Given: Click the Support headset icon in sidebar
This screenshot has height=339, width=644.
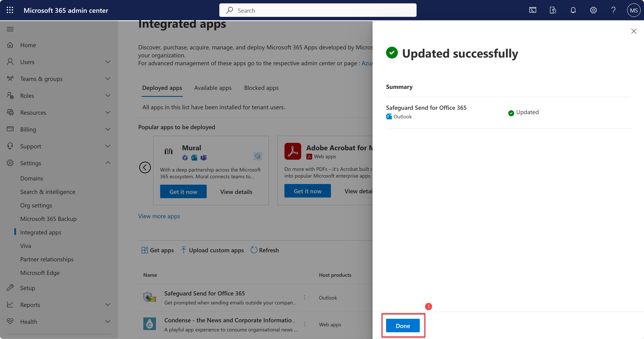Looking at the screenshot, I should coord(10,146).
